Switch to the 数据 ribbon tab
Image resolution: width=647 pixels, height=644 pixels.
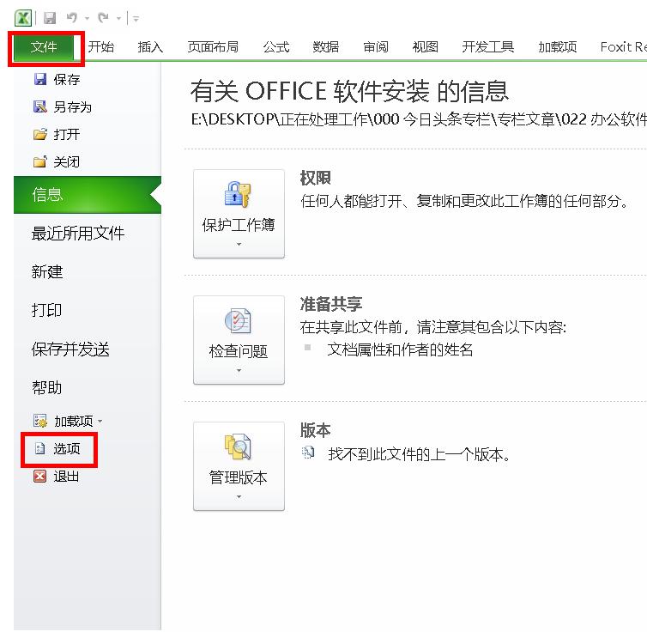click(325, 47)
